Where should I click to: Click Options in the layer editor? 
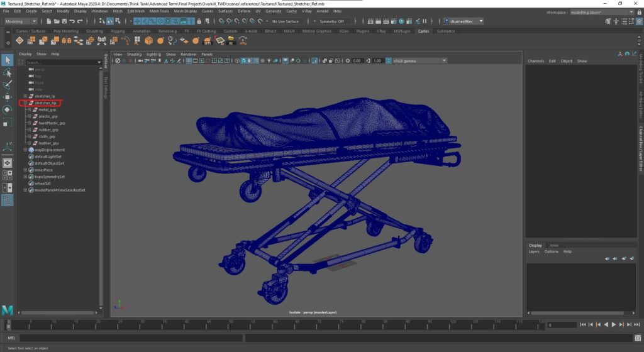(551, 251)
